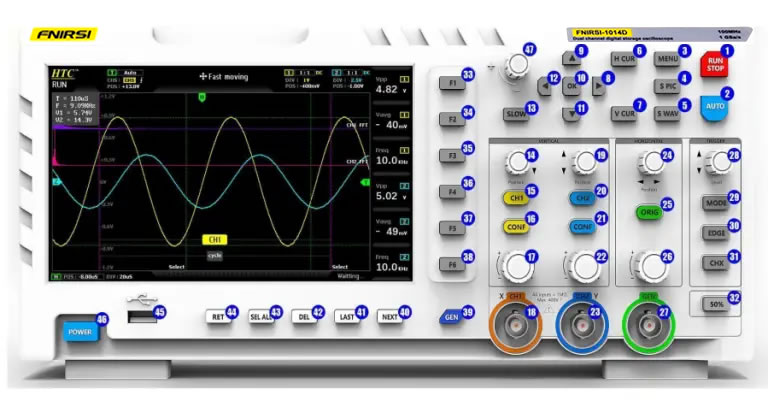Screen dimensions: 768x401
Task: Select the F1 soft key
Action: (x=452, y=83)
